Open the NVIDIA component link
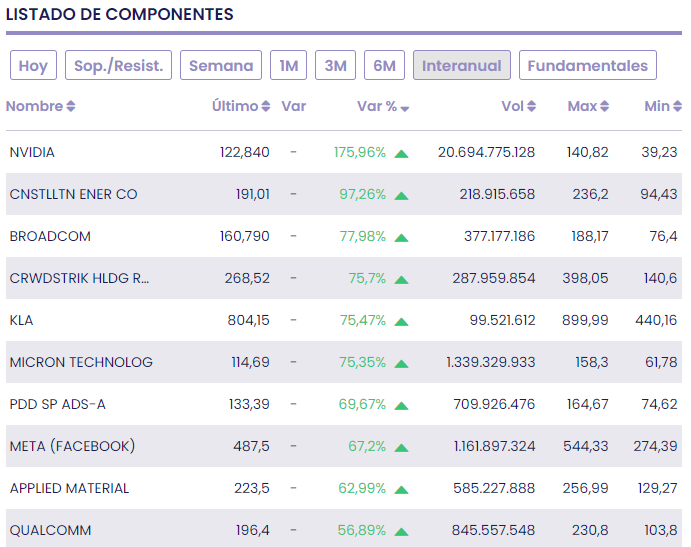Image resolution: width=691 pixels, height=547 pixels. tap(32, 153)
